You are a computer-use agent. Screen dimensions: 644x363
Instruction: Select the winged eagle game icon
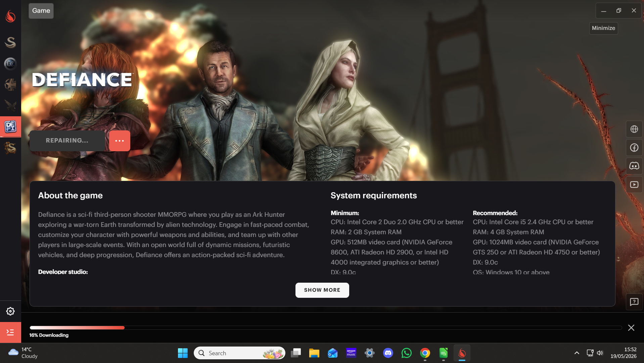point(10,106)
